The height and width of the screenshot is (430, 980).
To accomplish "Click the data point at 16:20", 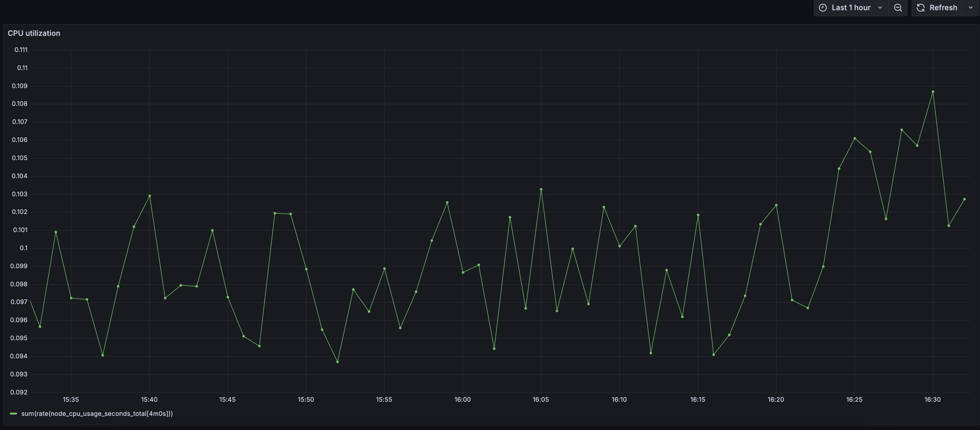I will tap(776, 204).
